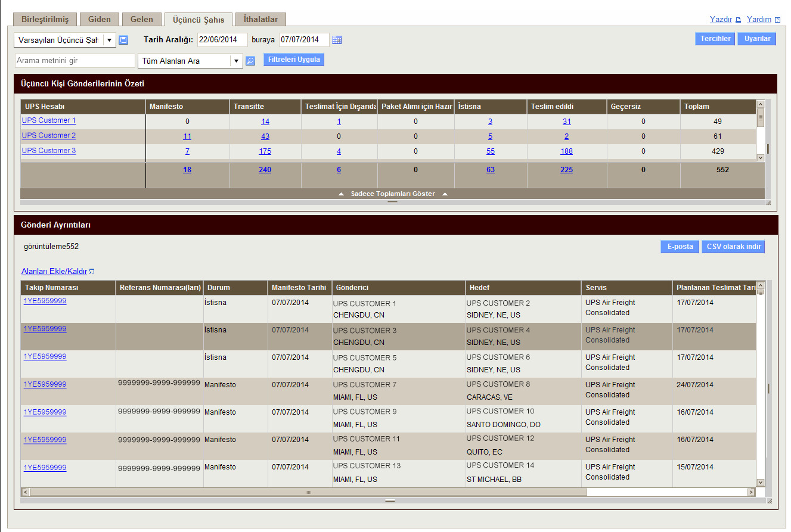Select the Üçüncü Şahıs tab
Viewport: 791px width, 532px height.
coord(198,20)
